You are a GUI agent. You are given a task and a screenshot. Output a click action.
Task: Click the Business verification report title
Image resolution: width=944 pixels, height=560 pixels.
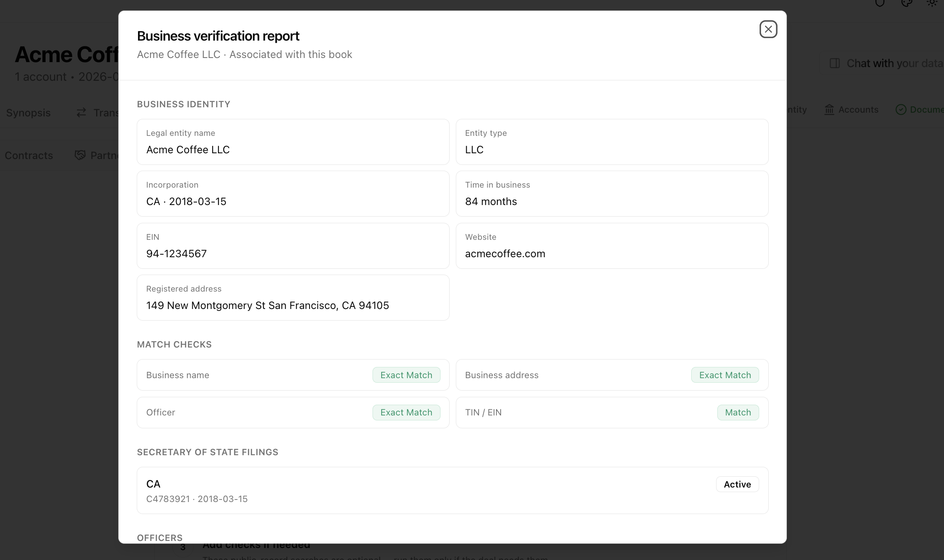218,36
